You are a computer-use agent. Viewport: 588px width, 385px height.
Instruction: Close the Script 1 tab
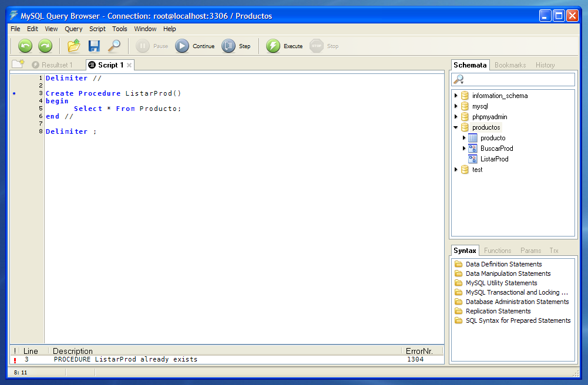[x=129, y=65]
